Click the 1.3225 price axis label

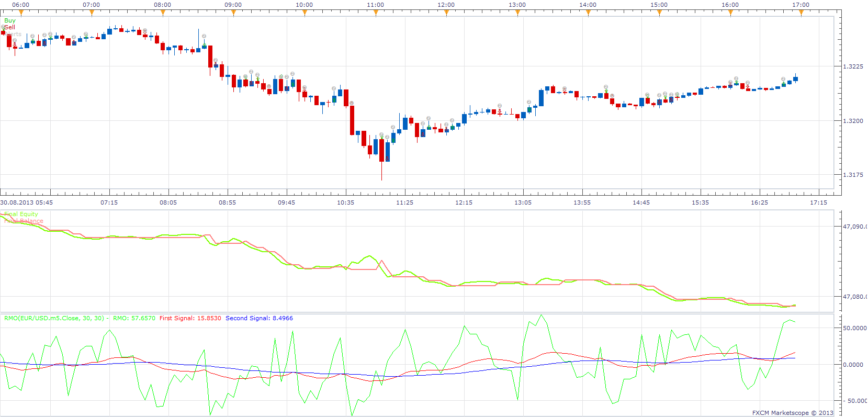point(853,66)
